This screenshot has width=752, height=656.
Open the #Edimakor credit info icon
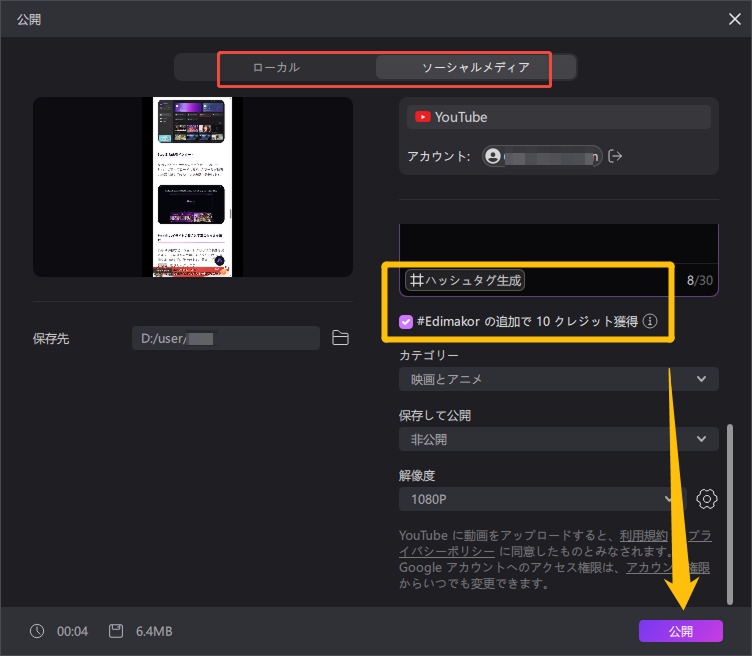coord(650,321)
